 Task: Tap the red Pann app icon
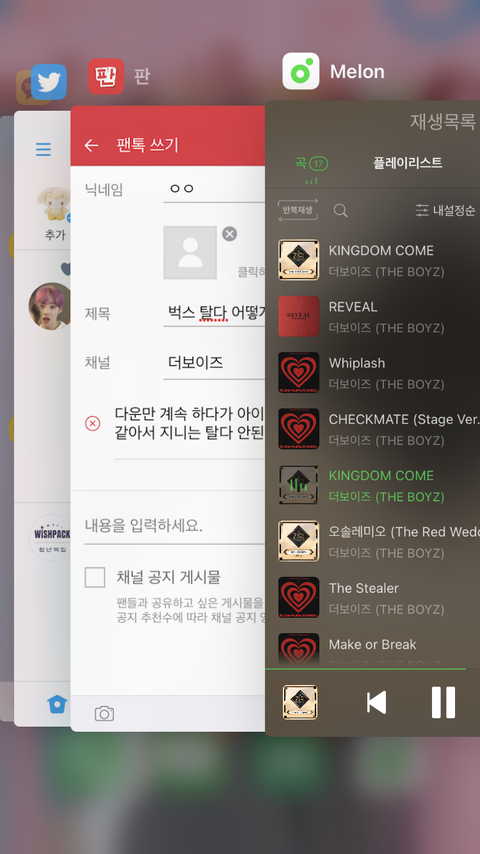point(106,77)
